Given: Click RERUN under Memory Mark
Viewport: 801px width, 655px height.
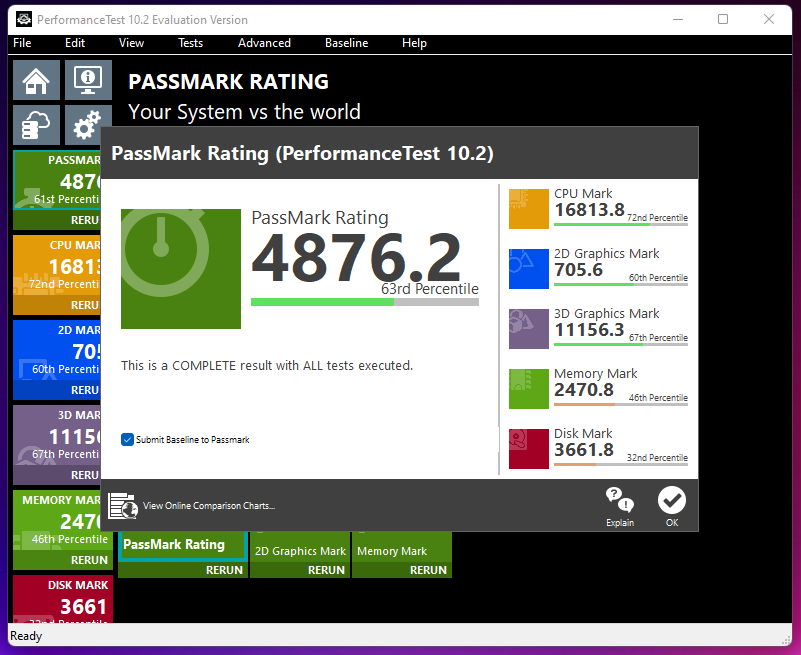Looking at the screenshot, I should (427, 570).
